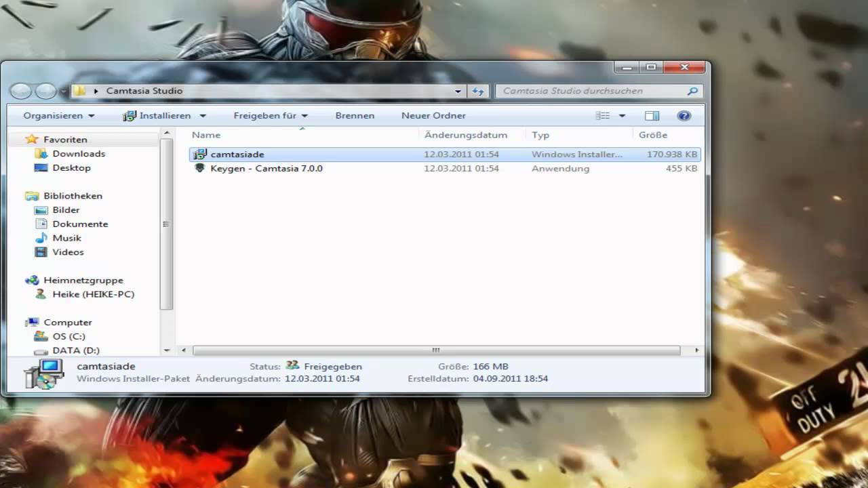Open help with the question mark icon
Image resolution: width=868 pixels, height=488 pixels.
tap(684, 116)
